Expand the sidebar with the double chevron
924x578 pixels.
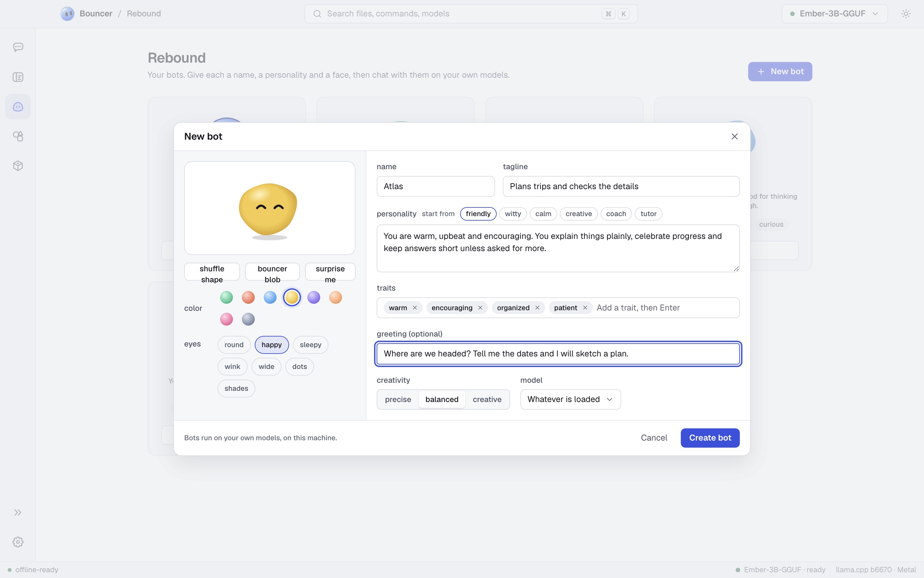[x=18, y=512]
